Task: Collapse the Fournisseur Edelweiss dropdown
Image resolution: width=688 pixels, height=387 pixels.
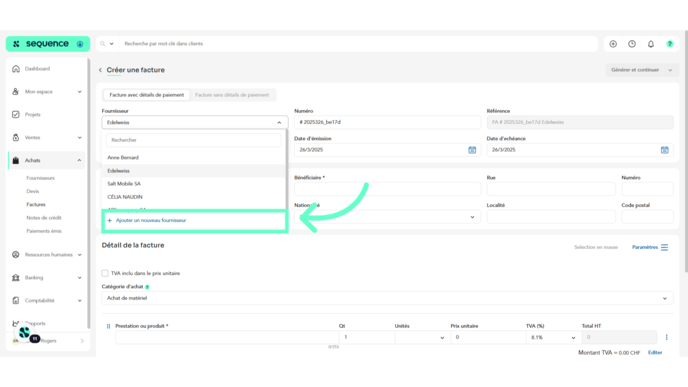Action: coord(279,122)
